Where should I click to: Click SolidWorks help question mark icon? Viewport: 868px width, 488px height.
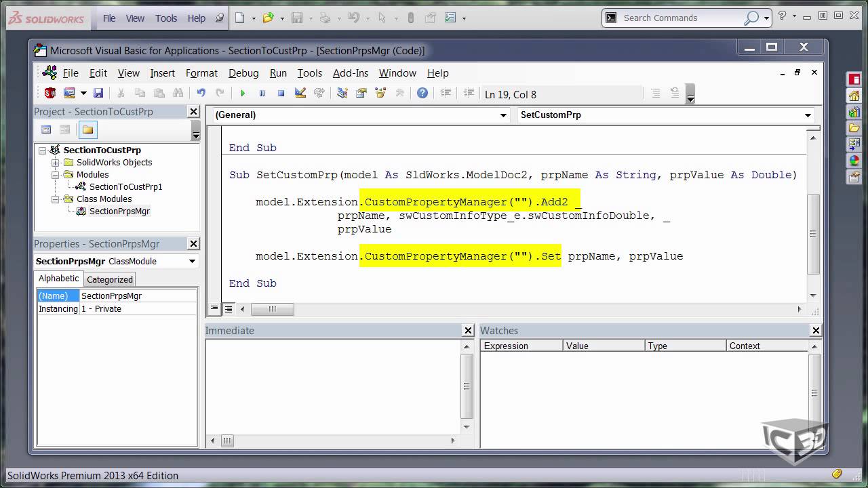pos(782,16)
